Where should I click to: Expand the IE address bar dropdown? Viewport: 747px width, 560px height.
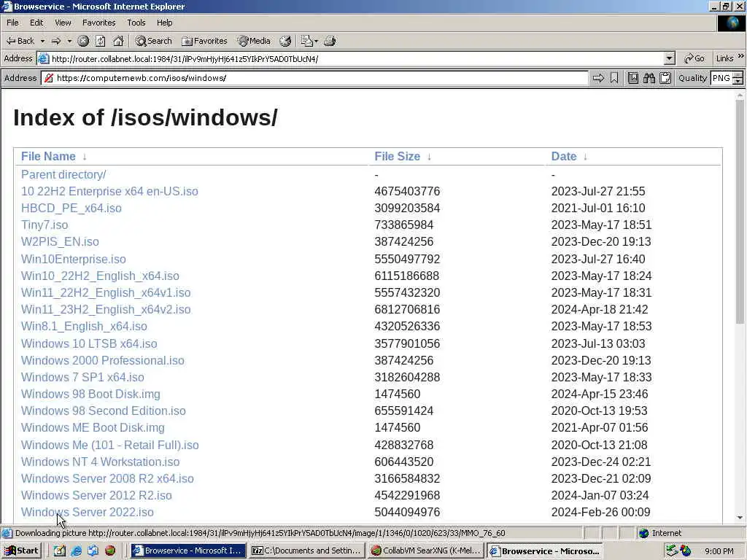(670, 58)
